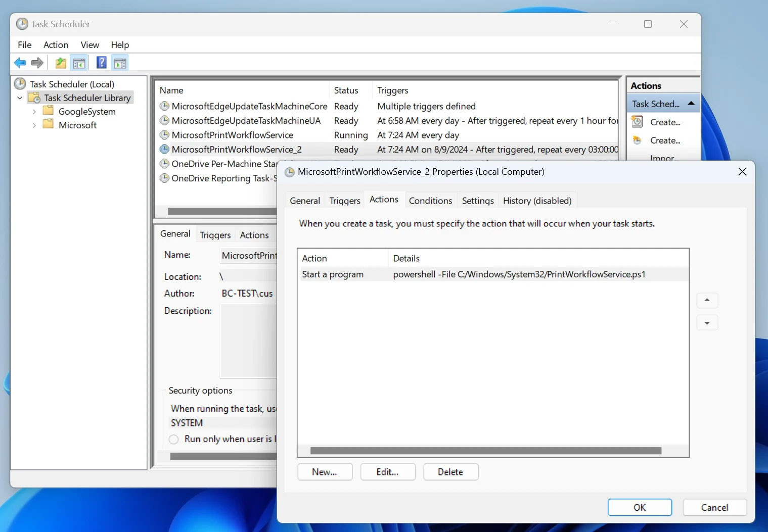Select the MicrosoftPrintWorkflowService_2 task row
The width and height of the screenshot is (768, 532).
[236, 149]
